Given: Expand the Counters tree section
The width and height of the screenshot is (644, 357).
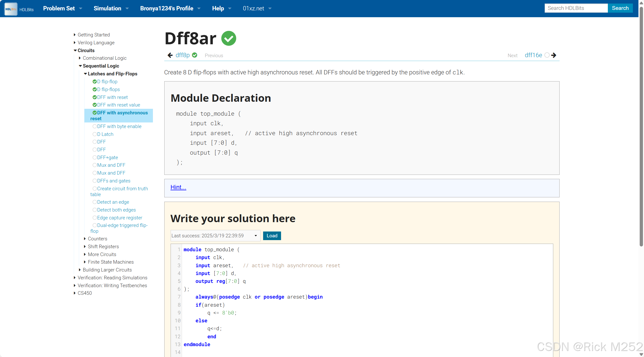Looking at the screenshot, I should point(85,239).
